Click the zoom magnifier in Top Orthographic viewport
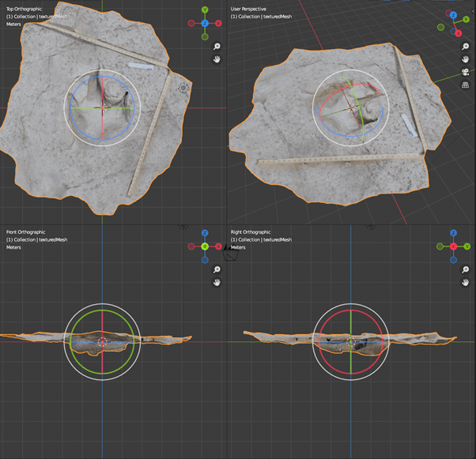 [216, 47]
